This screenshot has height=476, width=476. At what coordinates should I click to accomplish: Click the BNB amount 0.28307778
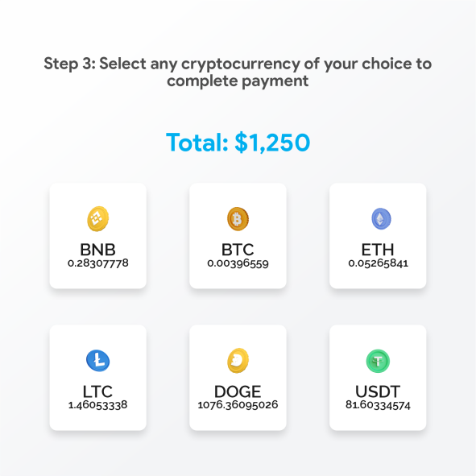click(x=98, y=263)
